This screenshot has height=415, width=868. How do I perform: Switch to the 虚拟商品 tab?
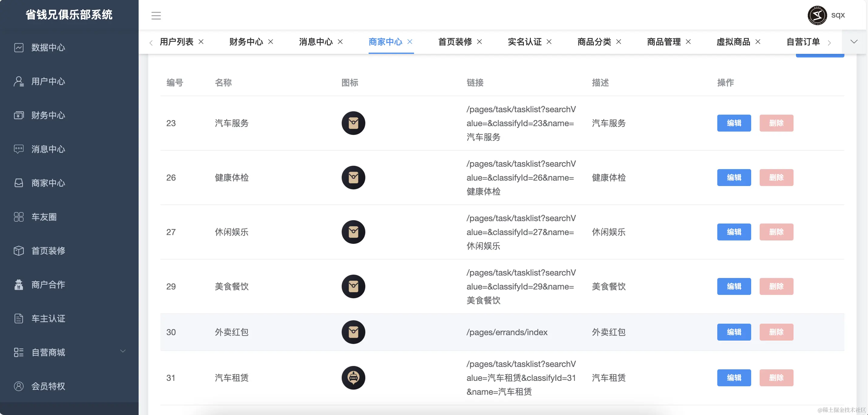(733, 42)
